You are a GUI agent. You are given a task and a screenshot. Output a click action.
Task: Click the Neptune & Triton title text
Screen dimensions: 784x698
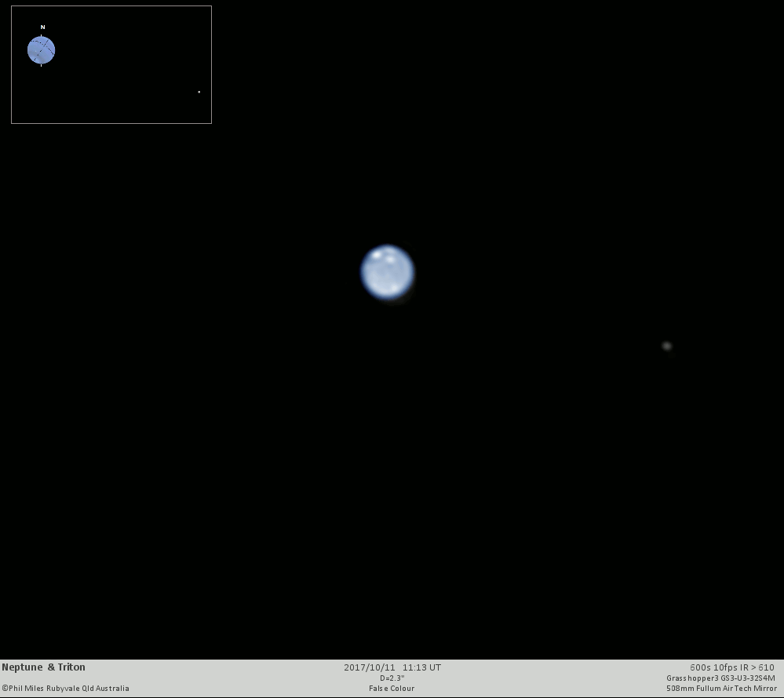(x=43, y=667)
